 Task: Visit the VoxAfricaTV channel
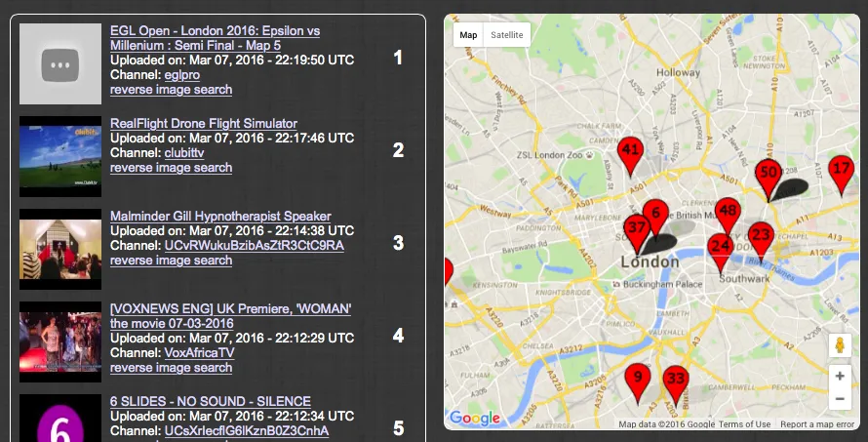(x=199, y=353)
